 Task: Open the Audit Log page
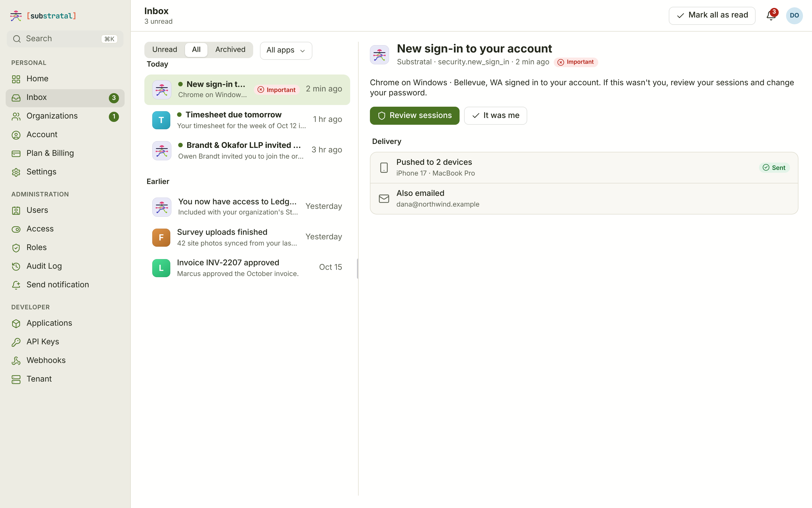[x=65, y=266]
